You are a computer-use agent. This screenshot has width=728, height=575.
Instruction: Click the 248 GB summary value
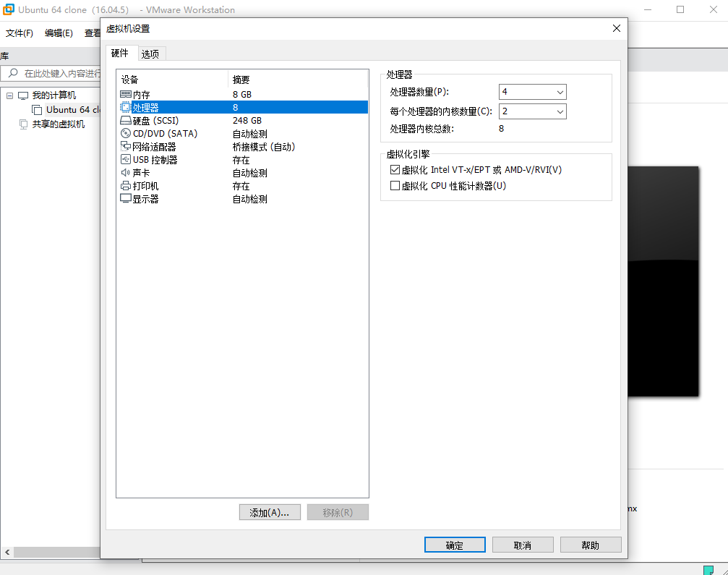click(247, 121)
